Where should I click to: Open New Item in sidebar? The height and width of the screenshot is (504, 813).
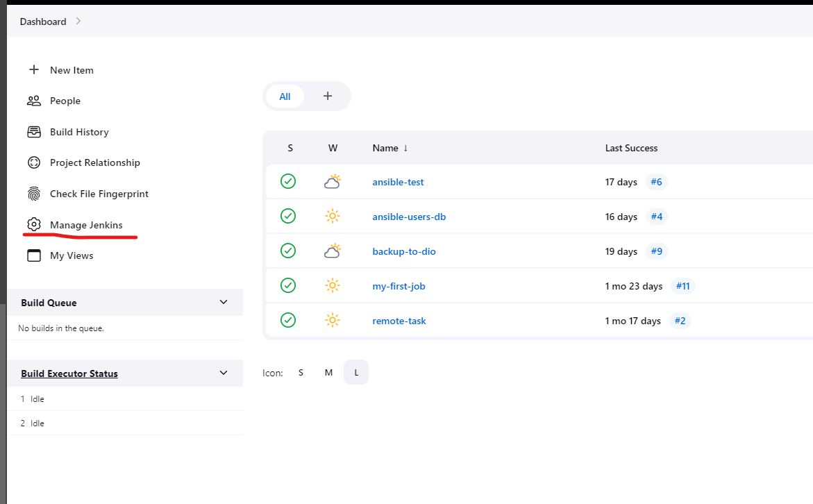coord(72,70)
